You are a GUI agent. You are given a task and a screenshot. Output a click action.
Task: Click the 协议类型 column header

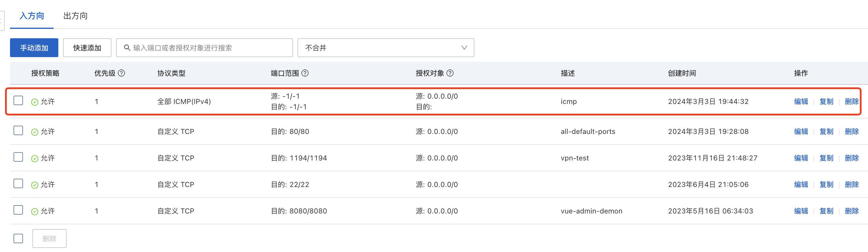click(171, 73)
